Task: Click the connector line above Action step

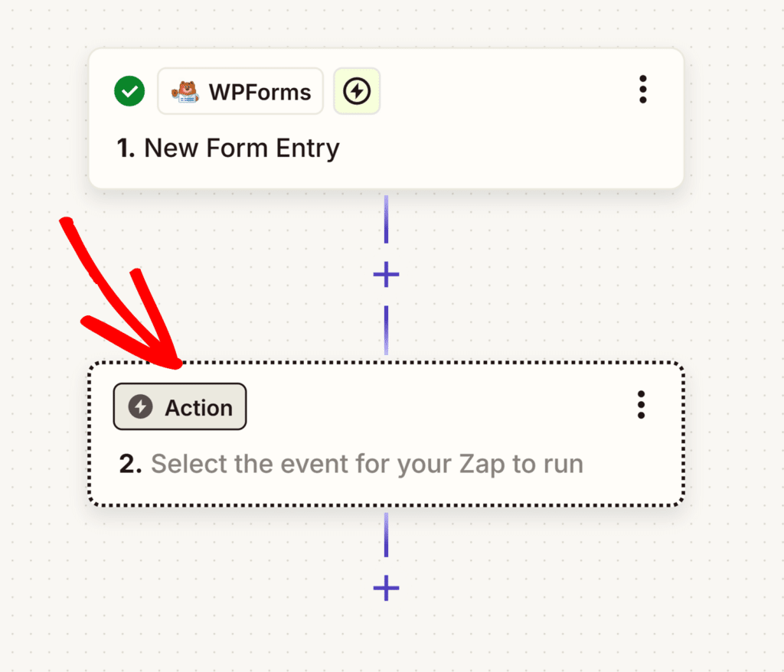Action: (x=386, y=331)
